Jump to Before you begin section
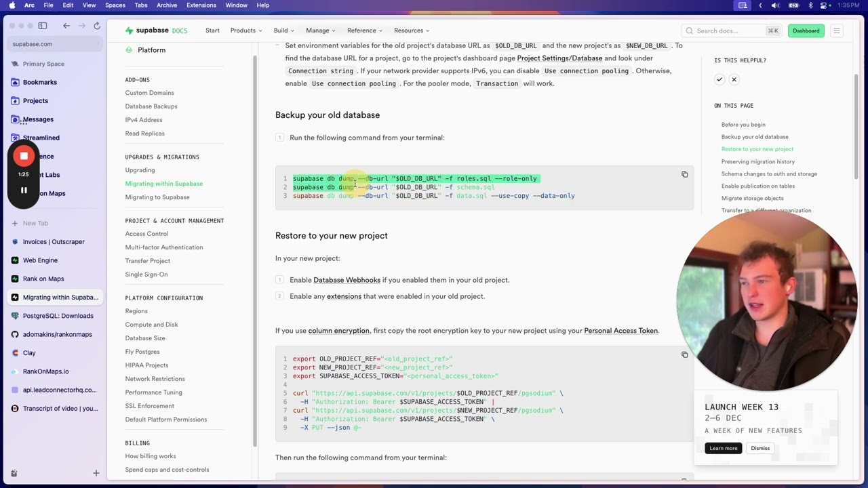This screenshot has width=868, height=488. 743,125
